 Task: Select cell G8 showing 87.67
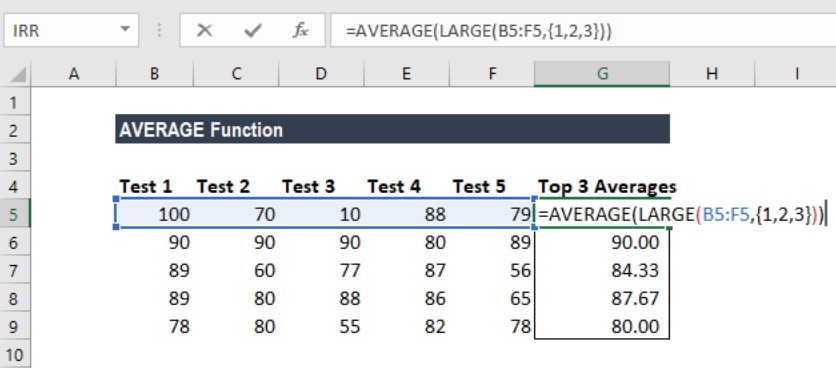[x=602, y=298]
